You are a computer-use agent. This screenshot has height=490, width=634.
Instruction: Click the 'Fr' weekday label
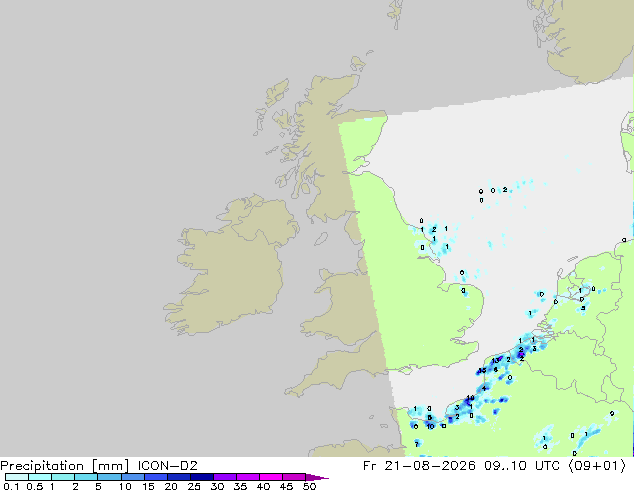[369, 466]
